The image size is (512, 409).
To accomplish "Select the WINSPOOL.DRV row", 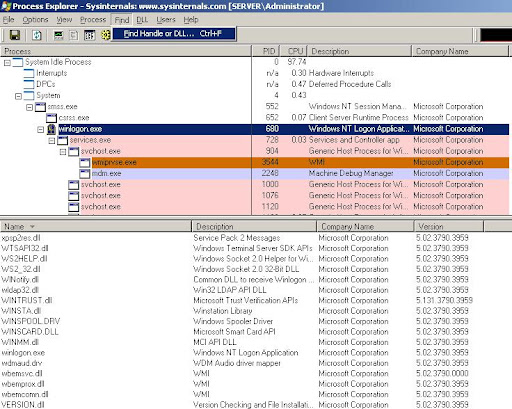I will click(242, 321).
